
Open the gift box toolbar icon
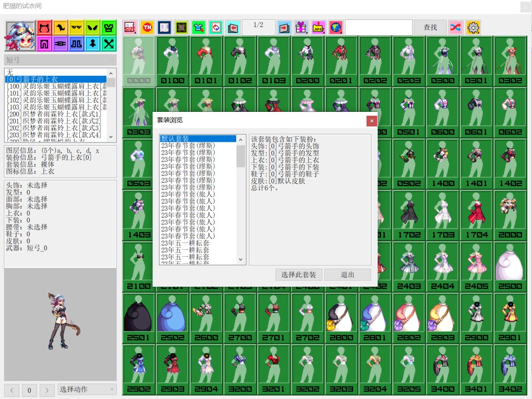pos(301,28)
